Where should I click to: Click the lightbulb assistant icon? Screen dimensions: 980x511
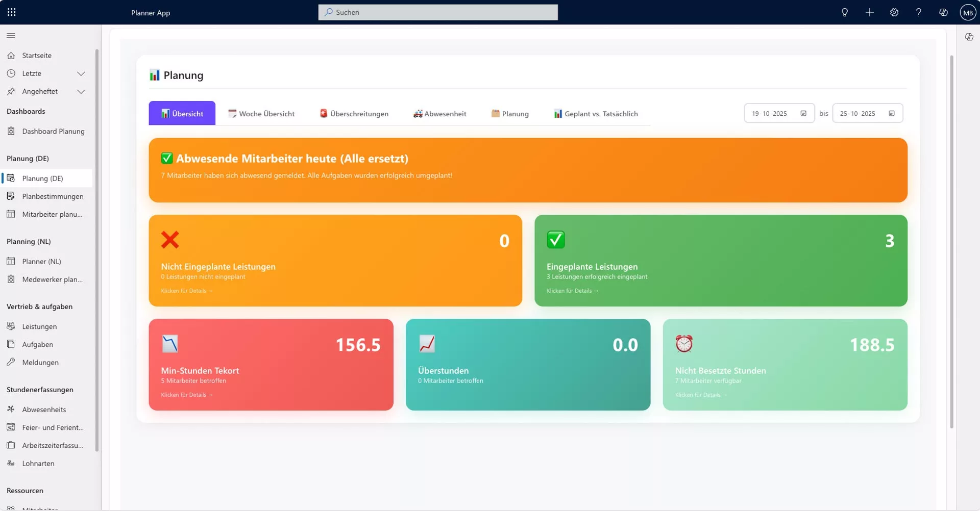(845, 12)
